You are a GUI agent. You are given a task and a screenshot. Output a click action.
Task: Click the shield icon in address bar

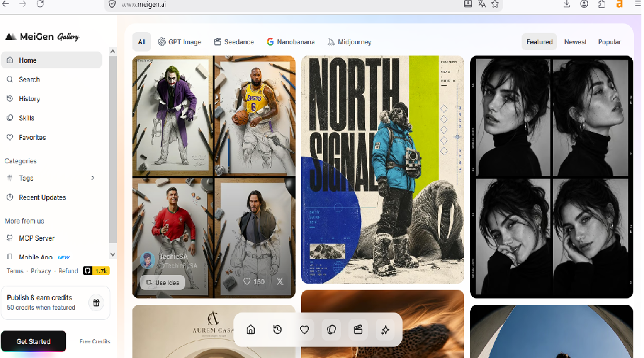112,4
